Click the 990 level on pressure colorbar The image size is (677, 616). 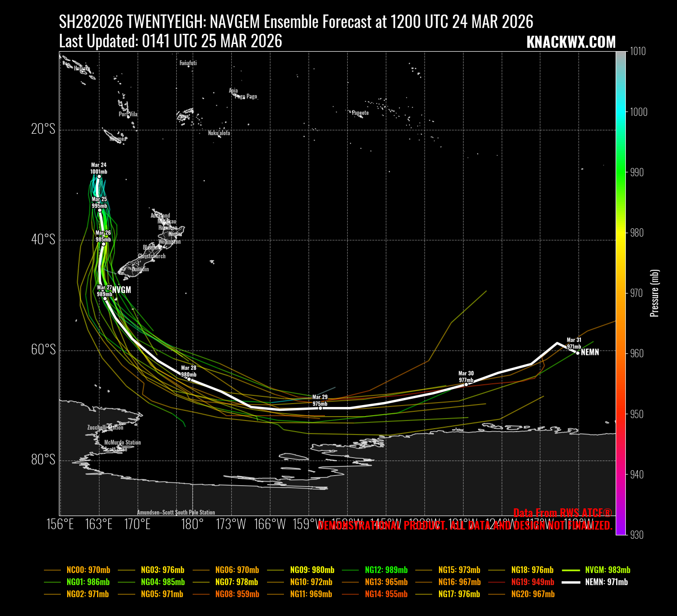coord(636,172)
